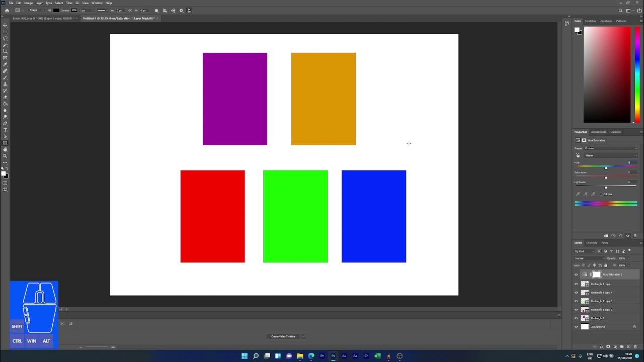Click the add-to-sample eyedropper in Properties

click(586, 194)
